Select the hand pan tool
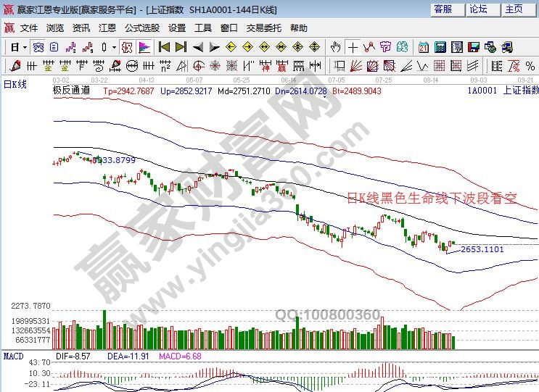539x392 pixels. click(335, 47)
